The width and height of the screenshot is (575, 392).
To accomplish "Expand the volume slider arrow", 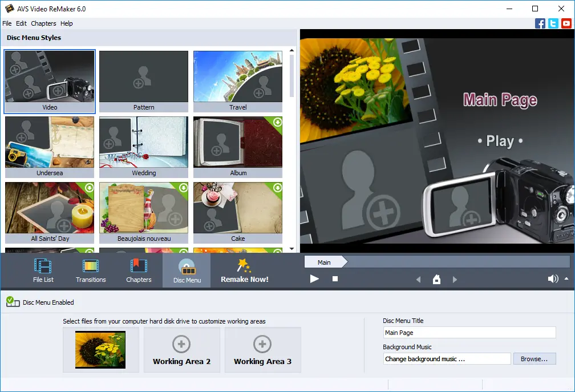I will click(566, 278).
